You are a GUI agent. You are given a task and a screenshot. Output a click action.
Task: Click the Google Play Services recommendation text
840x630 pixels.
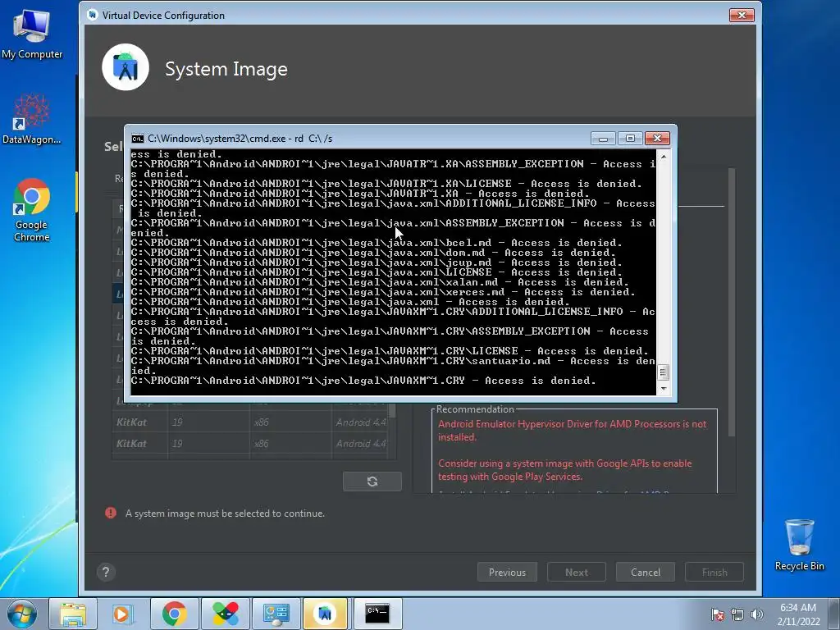click(x=564, y=470)
